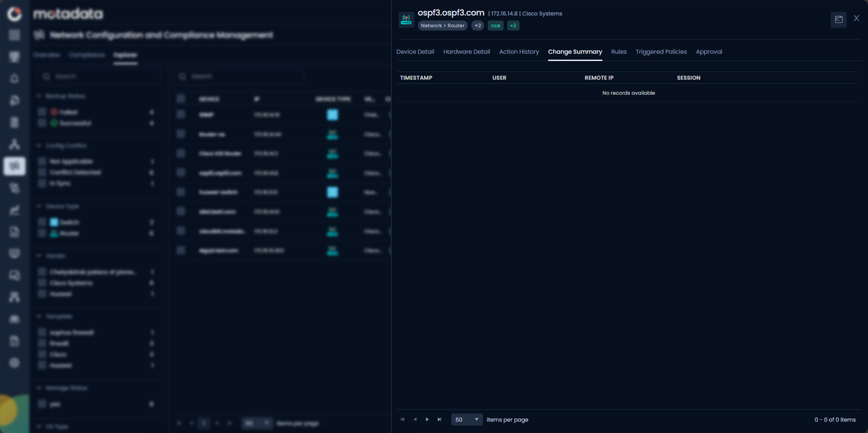
Task: Click the Cisco Systems vendor text
Action: pos(542,14)
